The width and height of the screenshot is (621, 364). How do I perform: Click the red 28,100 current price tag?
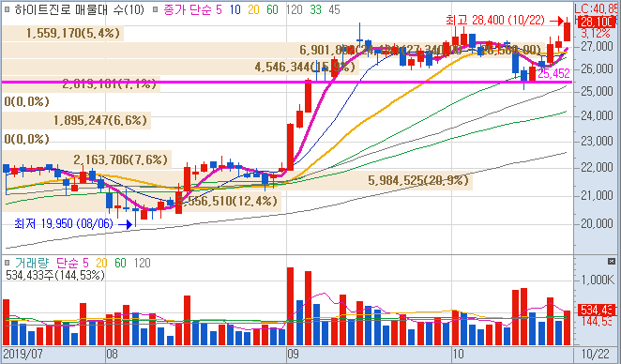597,23
